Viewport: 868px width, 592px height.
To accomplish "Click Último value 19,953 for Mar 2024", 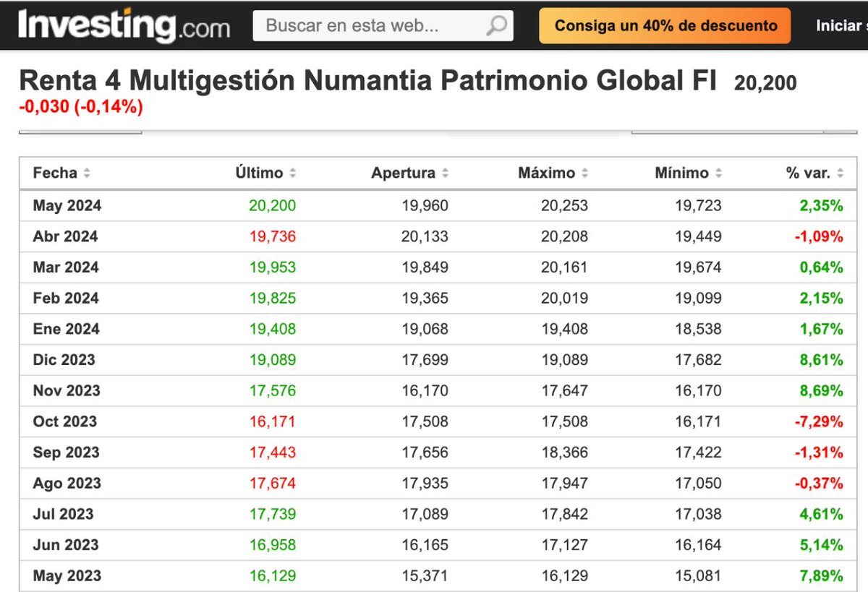I will (x=272, y=267).
